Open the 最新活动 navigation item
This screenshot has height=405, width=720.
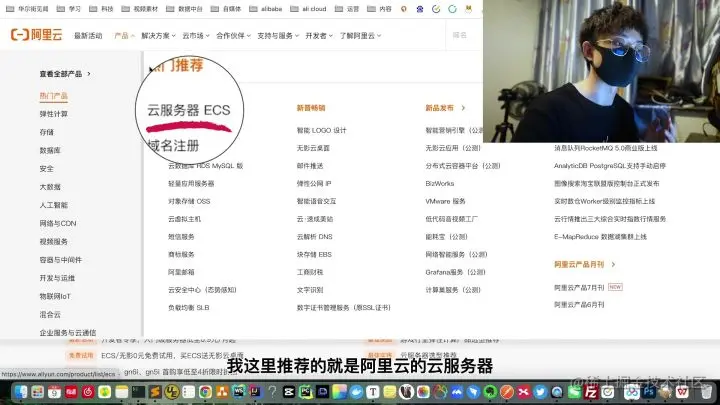88,35
